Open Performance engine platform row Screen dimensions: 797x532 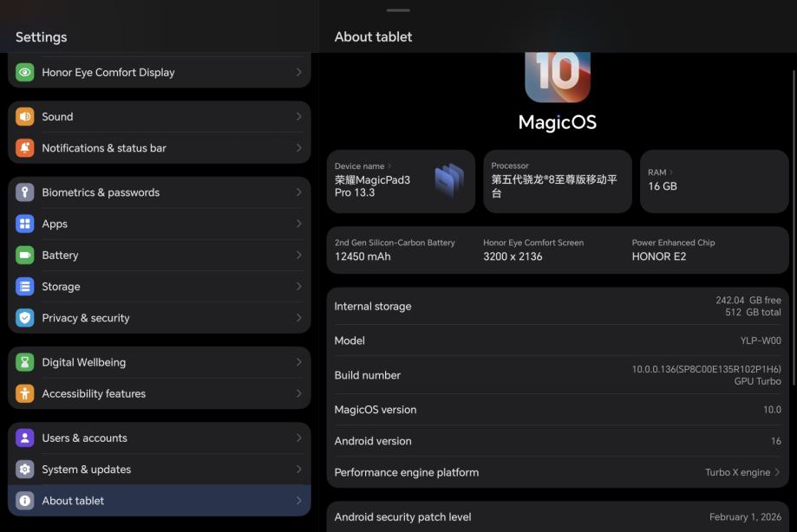coord(558,472)
